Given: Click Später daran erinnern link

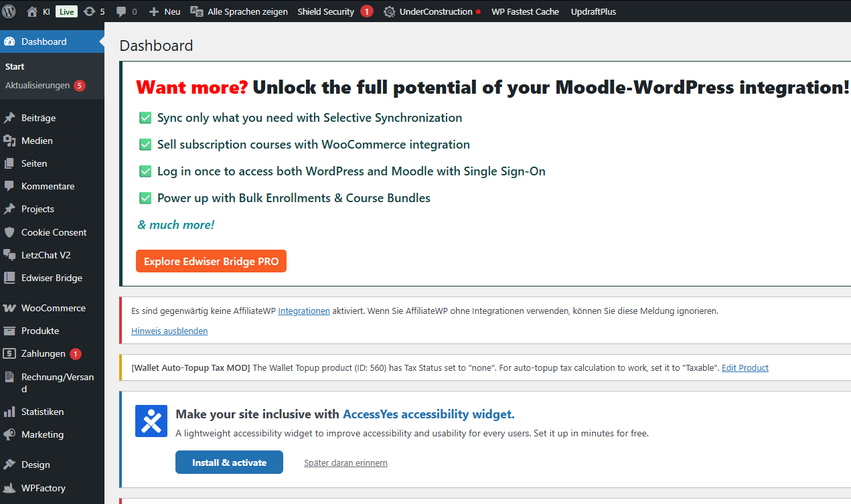Looking at the screenshot, I should click(x=345, y=463).
